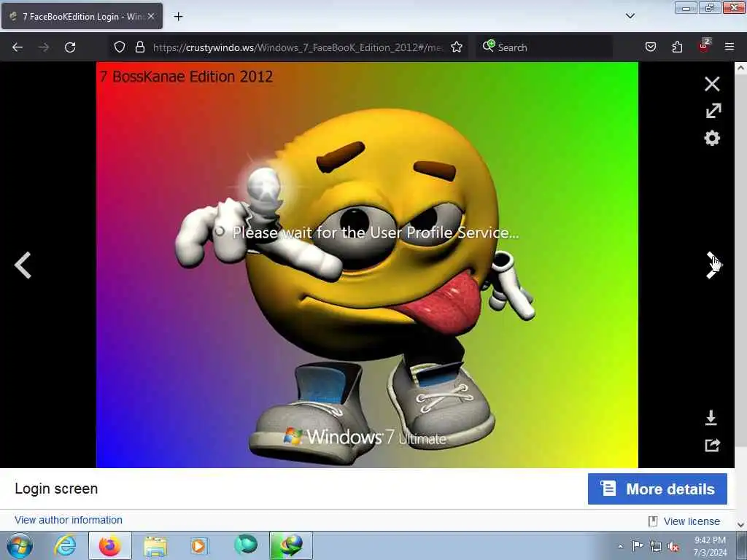Open the Firefox hamburger menu

coord(729,47)
